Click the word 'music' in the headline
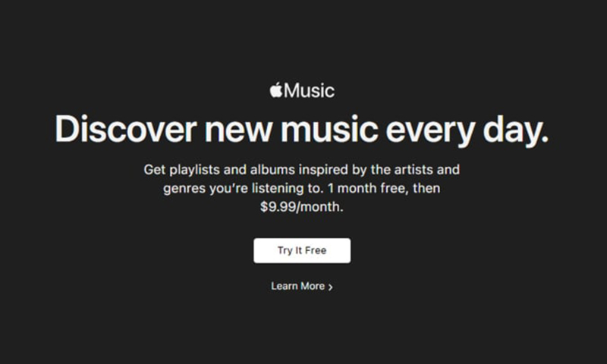Screen dimensions: 607x364 [329, 129]
